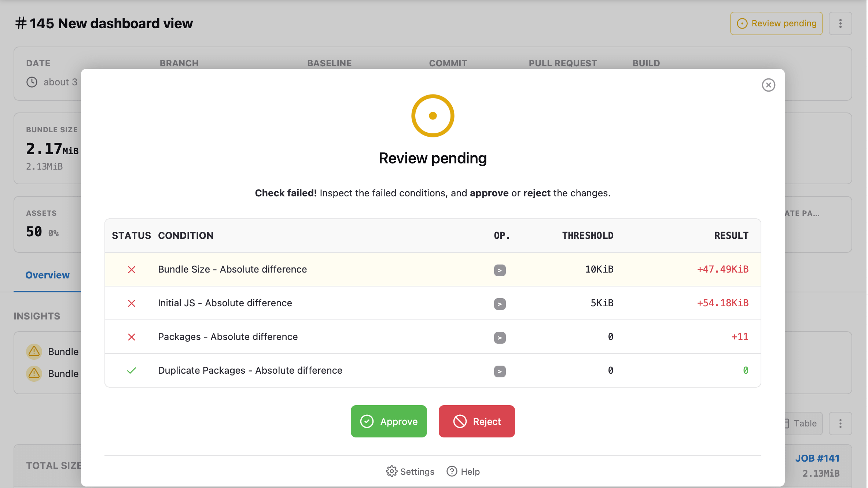868x488 pixels.
Task: Click the '#145 New dashboard view' title
Action: (104, 23)
